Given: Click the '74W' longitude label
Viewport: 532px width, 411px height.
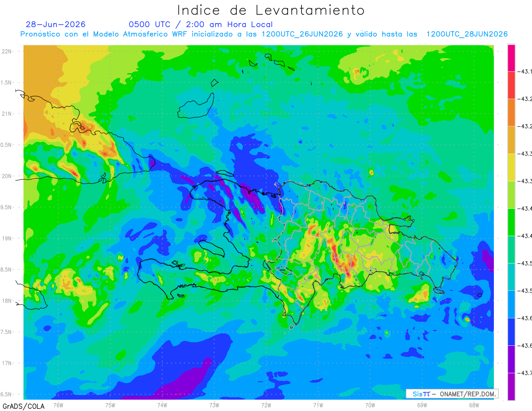Looking at the screenshot, I should pyautogui.click(x=162, y=405).
